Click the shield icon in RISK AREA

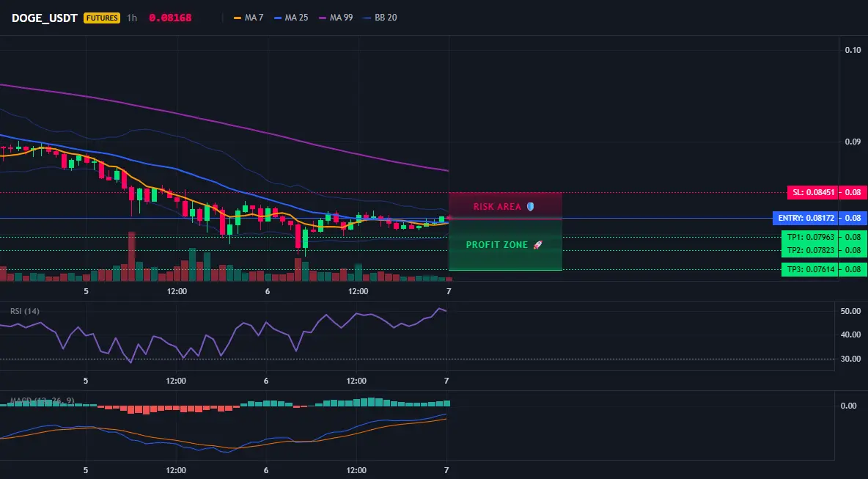click(530, 207)
